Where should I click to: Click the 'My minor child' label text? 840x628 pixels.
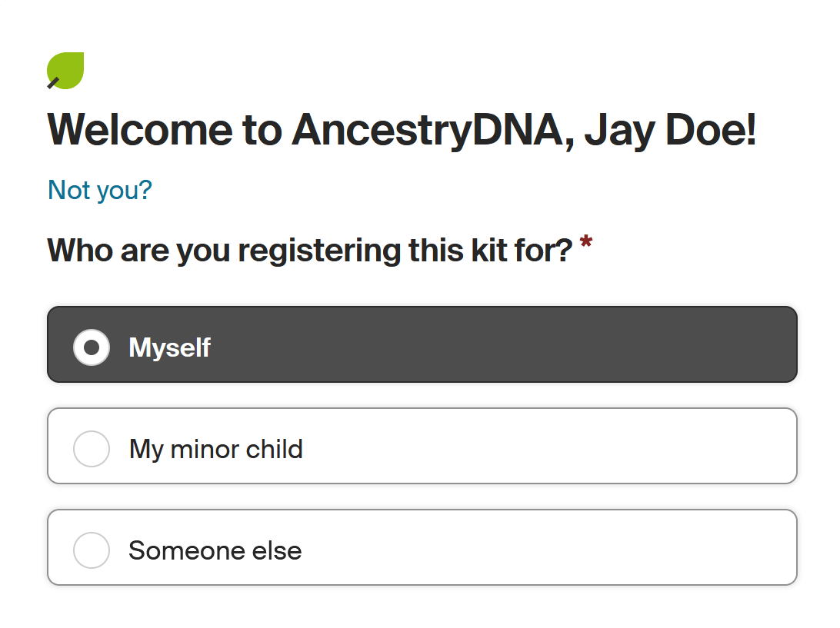(x=216, y=449)
